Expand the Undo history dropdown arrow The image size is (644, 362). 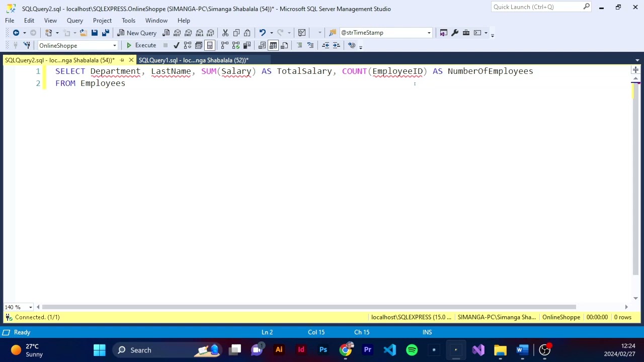[271, 33]
